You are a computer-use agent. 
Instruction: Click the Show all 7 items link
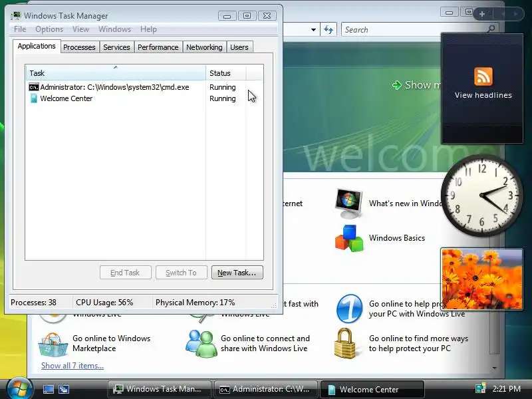coord(72,366)
